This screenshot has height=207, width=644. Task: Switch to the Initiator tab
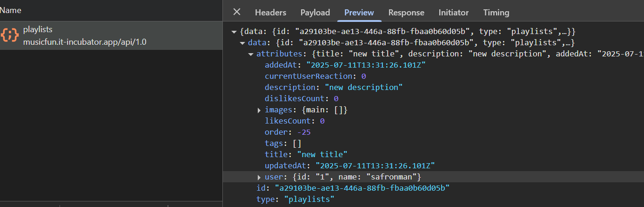pos(453,13)
